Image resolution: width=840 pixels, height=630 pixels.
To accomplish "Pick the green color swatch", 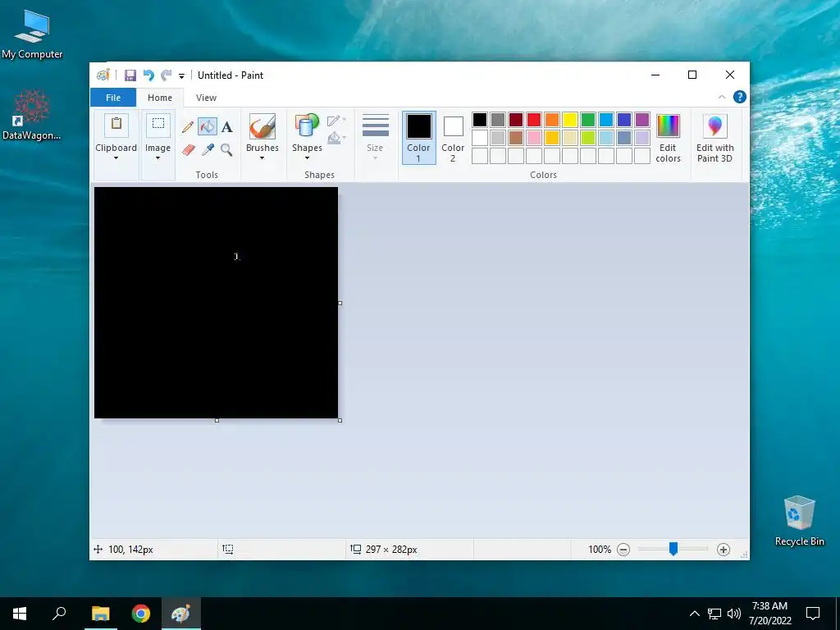I will tap(588, 120).
